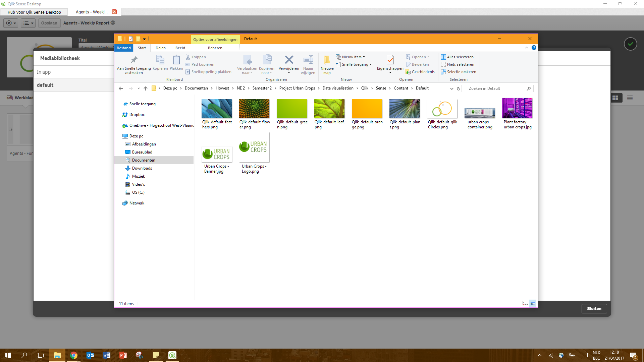The width and height of the screenshot is (644, 362).
Task: Select the Qlik_default_orange.png orange swatch thumbnail
Action: [367, 109]
